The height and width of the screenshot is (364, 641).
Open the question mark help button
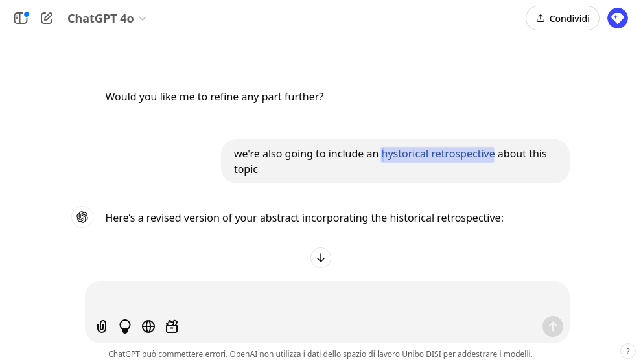(x=628, y=351)
